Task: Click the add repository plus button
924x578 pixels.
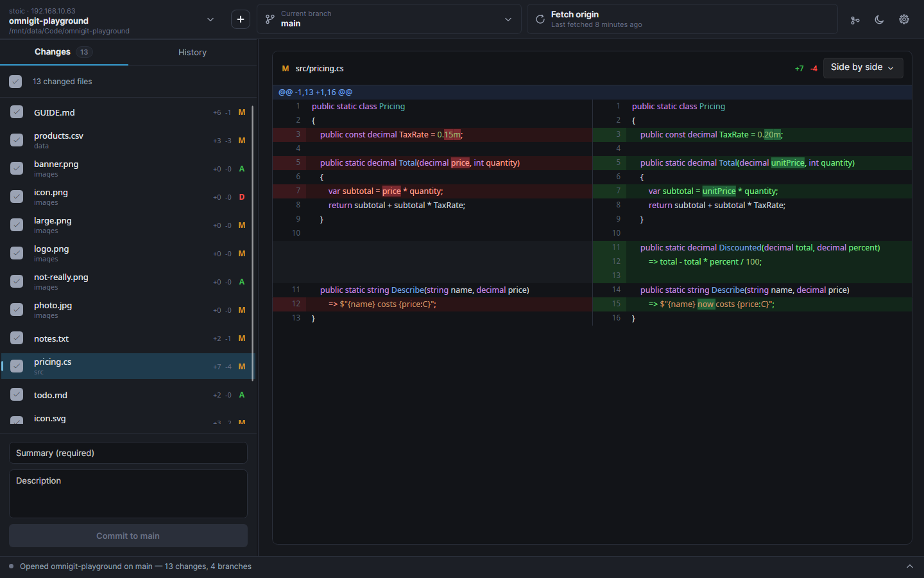Action: tap(241, 19)
